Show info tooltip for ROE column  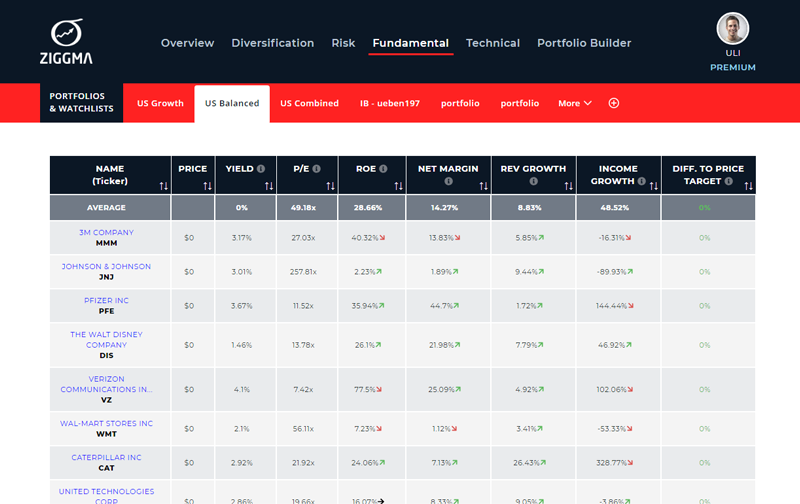click(x=383, y=169)
